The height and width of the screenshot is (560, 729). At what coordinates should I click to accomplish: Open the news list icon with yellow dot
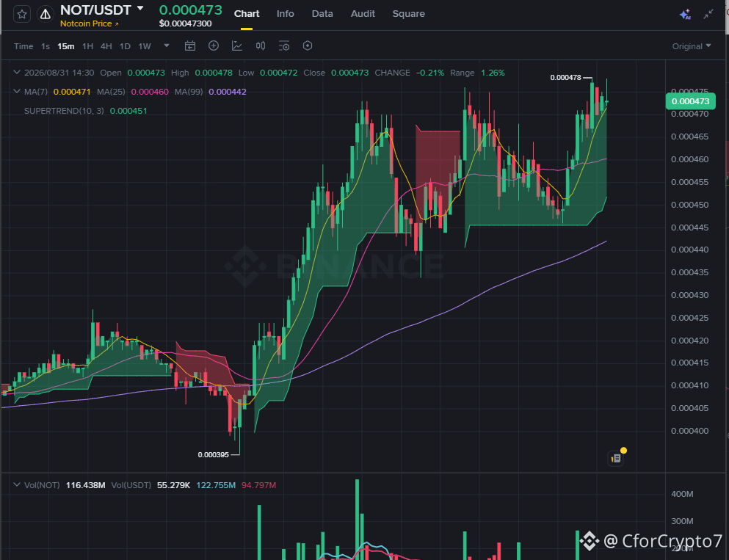(x=616, y=458)
